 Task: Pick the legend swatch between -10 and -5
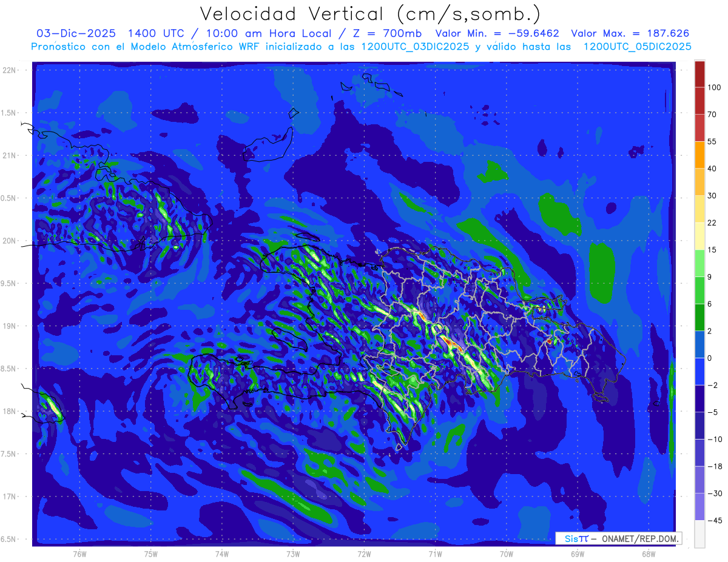(x=699, y=425)
